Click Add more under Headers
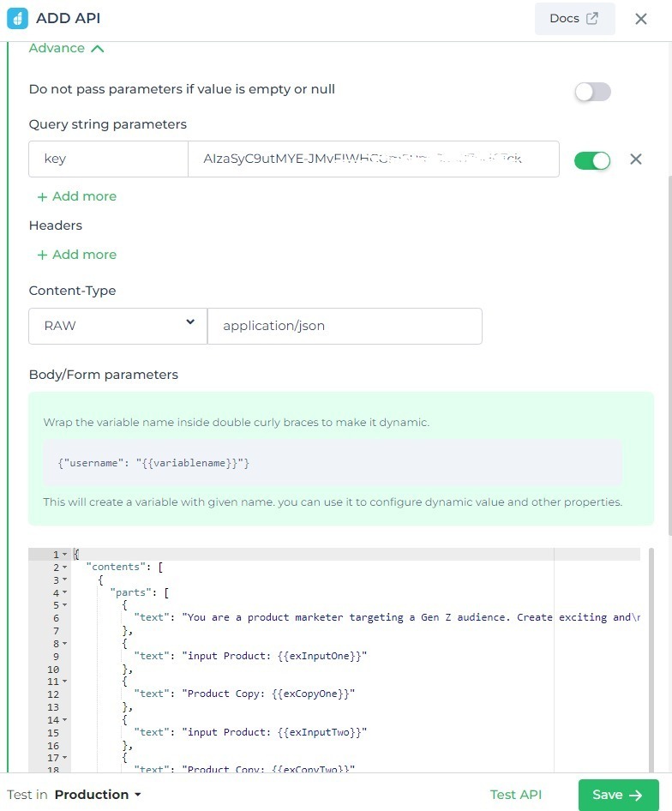The width and height of the screenshot is (672, 811). coord(77,255)
